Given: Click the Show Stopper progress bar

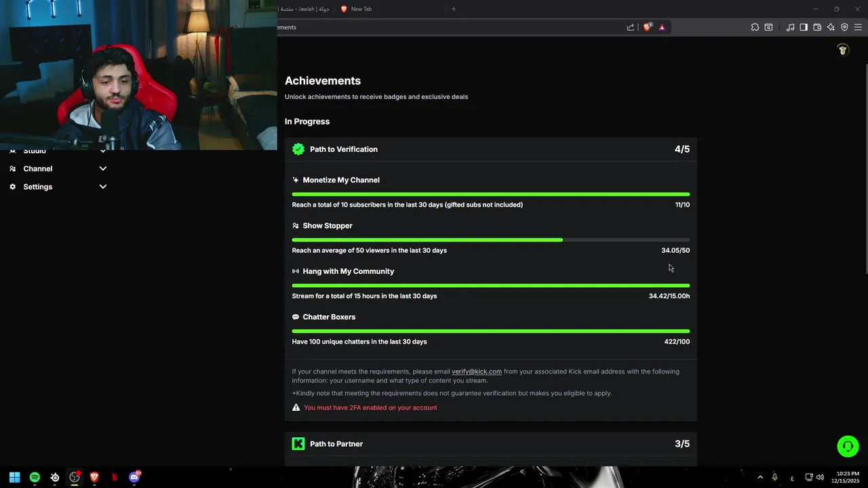Looking at the screenshot, I should coord(491,240).
